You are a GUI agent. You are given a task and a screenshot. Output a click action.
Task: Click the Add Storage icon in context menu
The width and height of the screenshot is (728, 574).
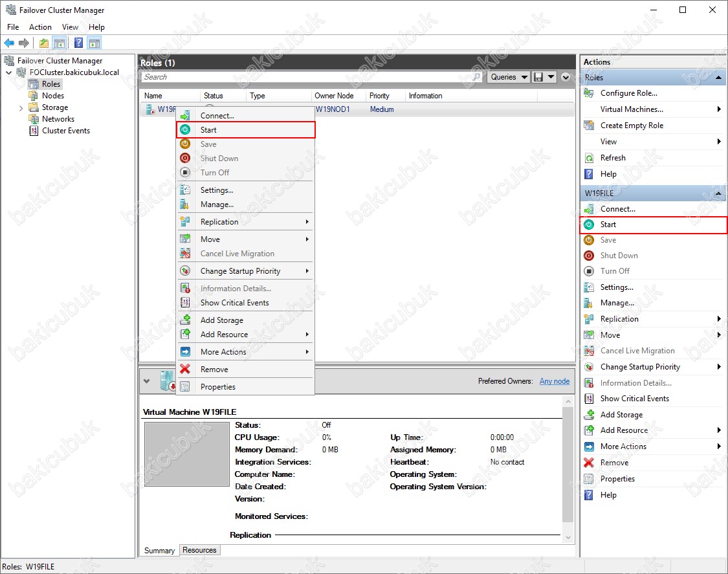pyautogui.click(x=185, y=320)
